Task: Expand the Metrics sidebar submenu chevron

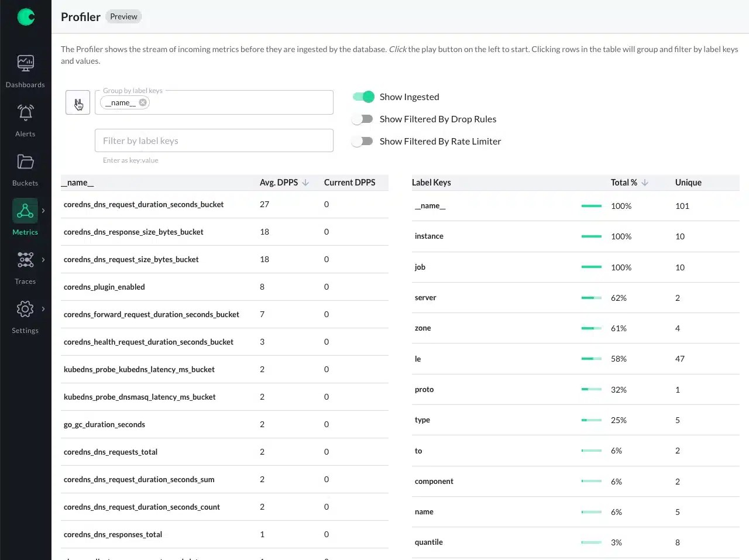Action: (x=43, y=211)
